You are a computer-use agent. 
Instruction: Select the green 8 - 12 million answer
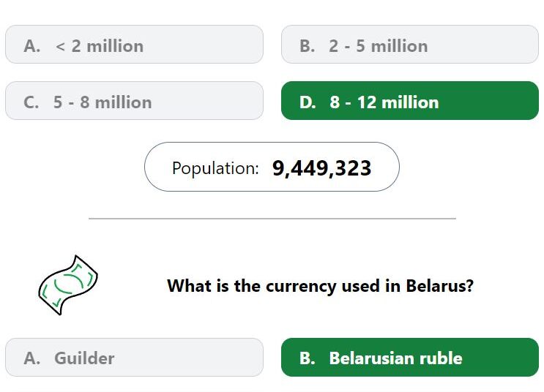click(x=410, y=101)
